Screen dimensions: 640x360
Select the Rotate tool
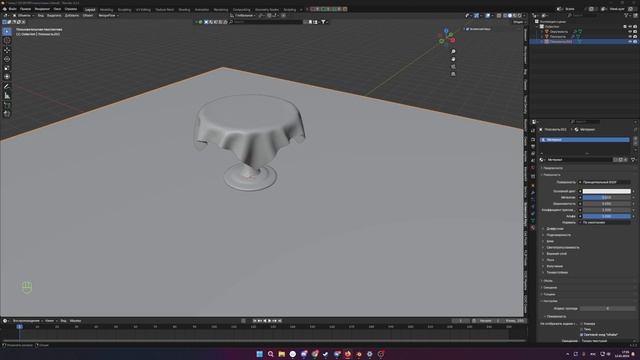tap(7, 59)
